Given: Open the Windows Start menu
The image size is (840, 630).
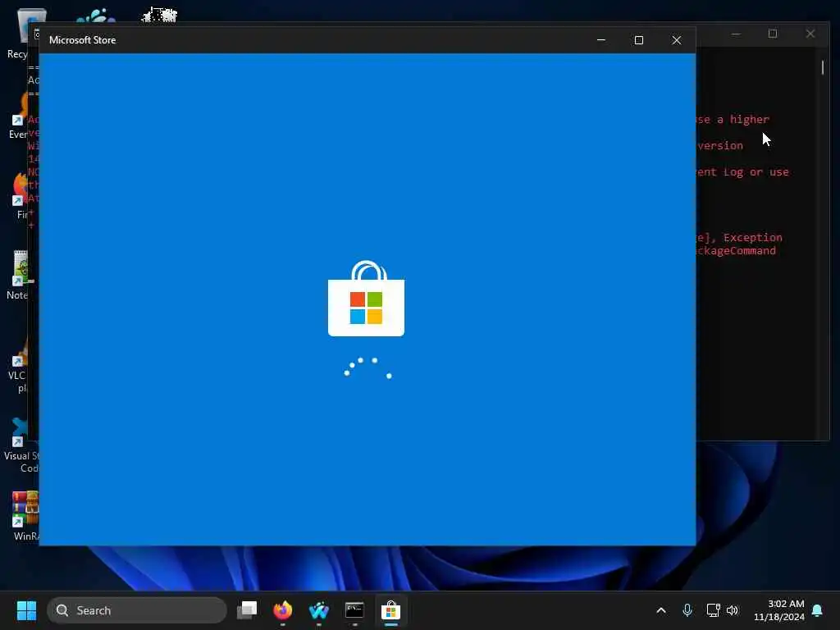Looking at the screenshot, I should (x=26, y=610).
